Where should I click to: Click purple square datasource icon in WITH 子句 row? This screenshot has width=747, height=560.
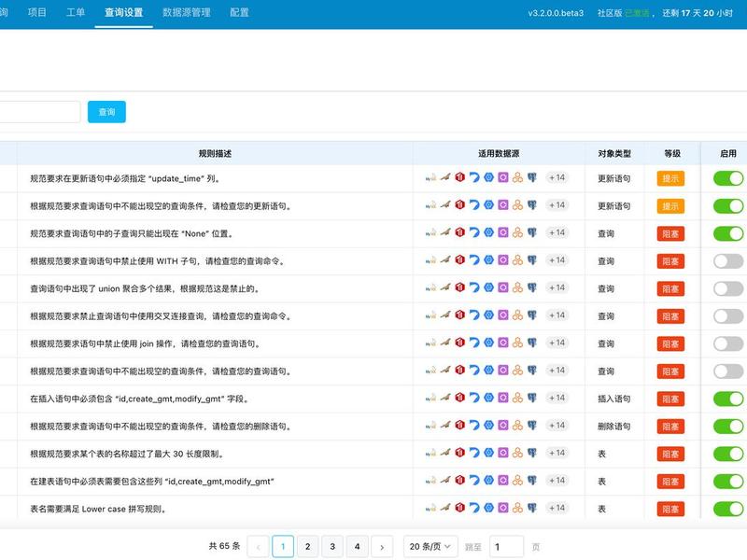click(503, 260)
